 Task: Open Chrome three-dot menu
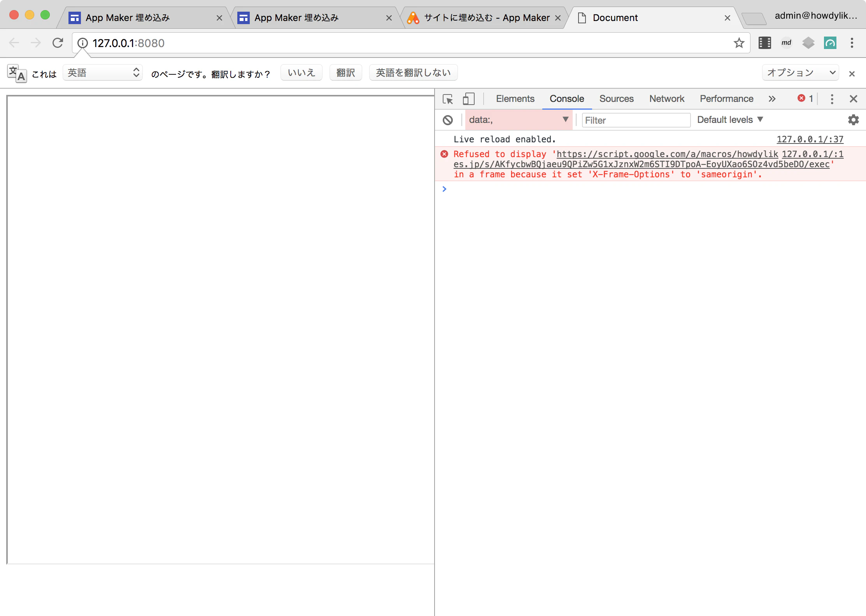click(852, 43)
